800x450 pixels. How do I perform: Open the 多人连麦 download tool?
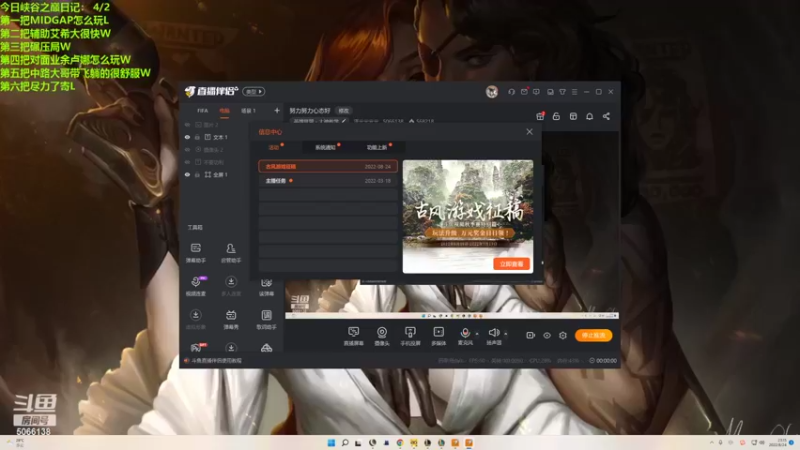coord(231,286)
